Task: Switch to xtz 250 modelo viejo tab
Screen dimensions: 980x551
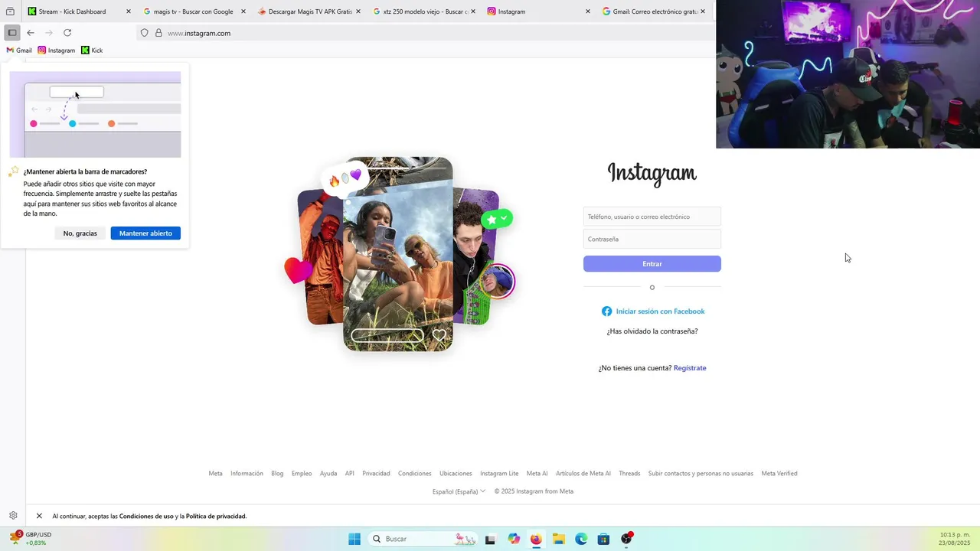Action: [423, 11]
